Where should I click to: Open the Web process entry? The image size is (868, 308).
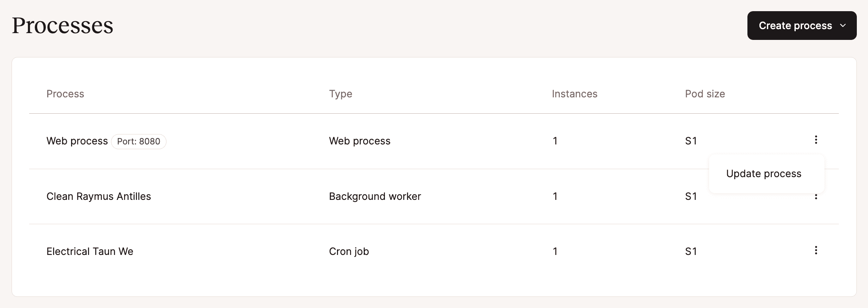77,140
